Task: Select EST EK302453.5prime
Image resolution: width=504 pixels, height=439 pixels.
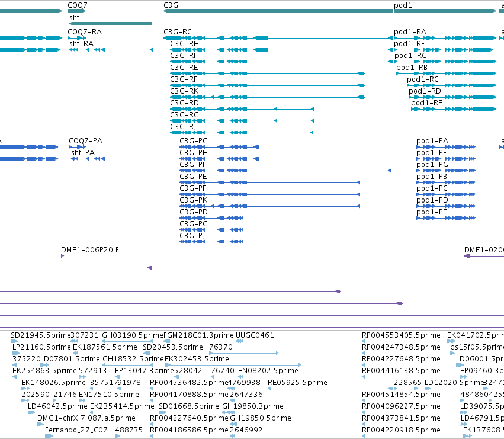Action: (x=197, y=359)
